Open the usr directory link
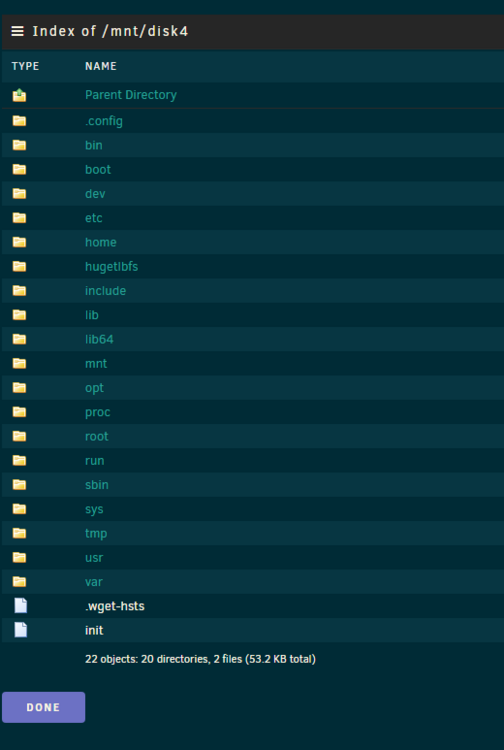The width and height of the screenshot is (504, 750). click(x=94, y=557)
